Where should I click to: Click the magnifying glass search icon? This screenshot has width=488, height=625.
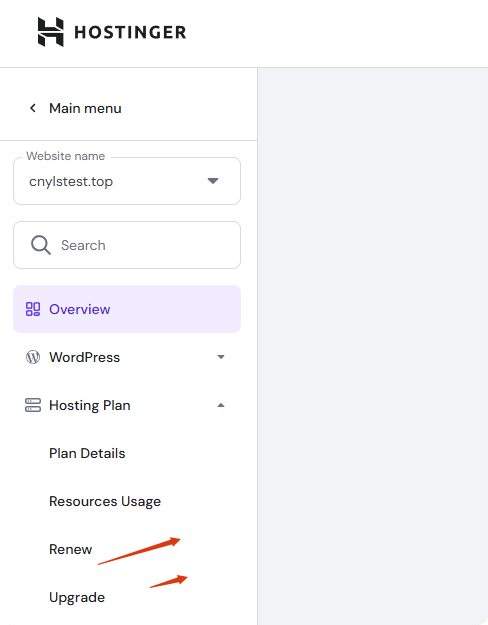pos(41,245)
